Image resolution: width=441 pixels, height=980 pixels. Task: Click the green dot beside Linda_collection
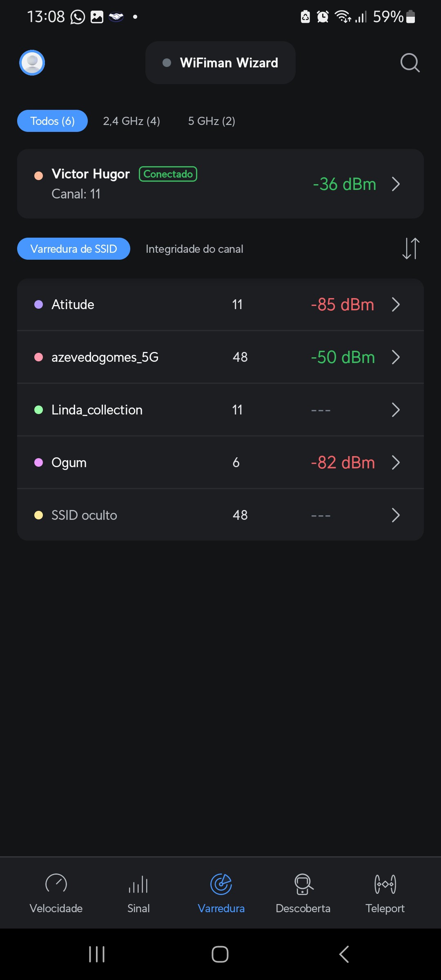click(x=39, y=410)
